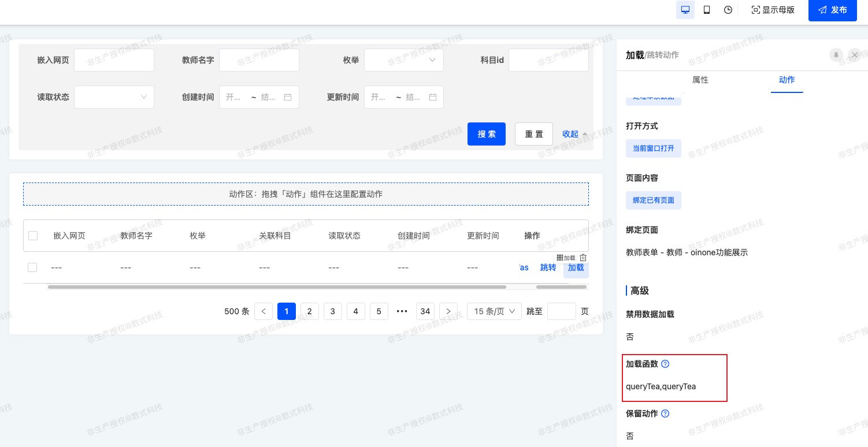Switch to the 属性 tab
This screenshot has height=447, width=868.
(x=700, y=80)
